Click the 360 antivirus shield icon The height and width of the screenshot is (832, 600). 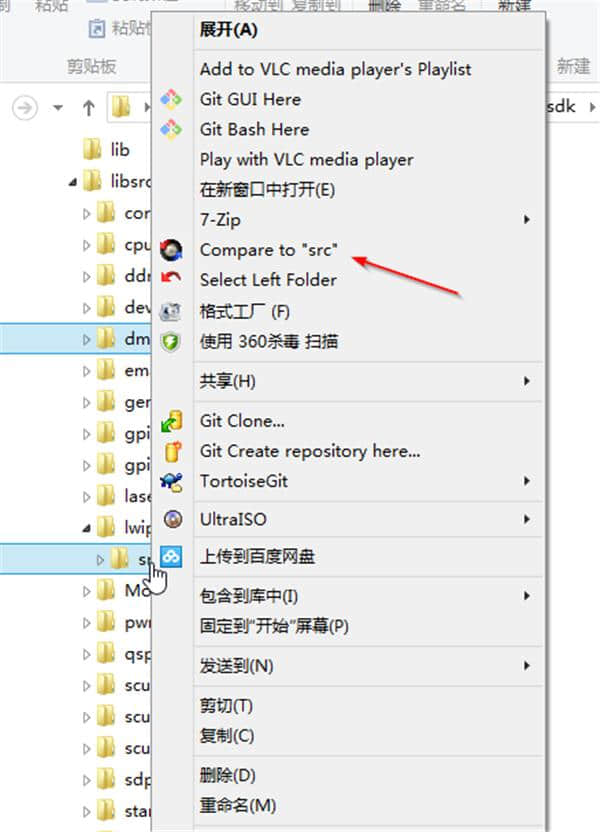point(171,342)
